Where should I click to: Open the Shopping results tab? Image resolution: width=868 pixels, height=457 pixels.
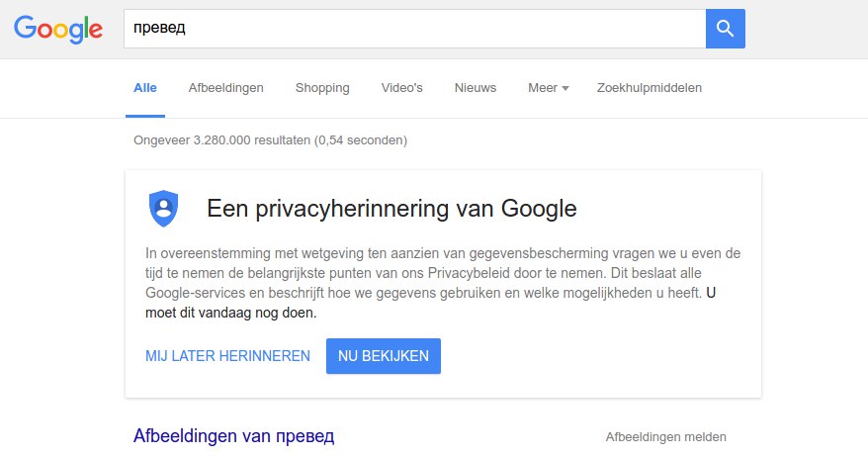[322, 87]
